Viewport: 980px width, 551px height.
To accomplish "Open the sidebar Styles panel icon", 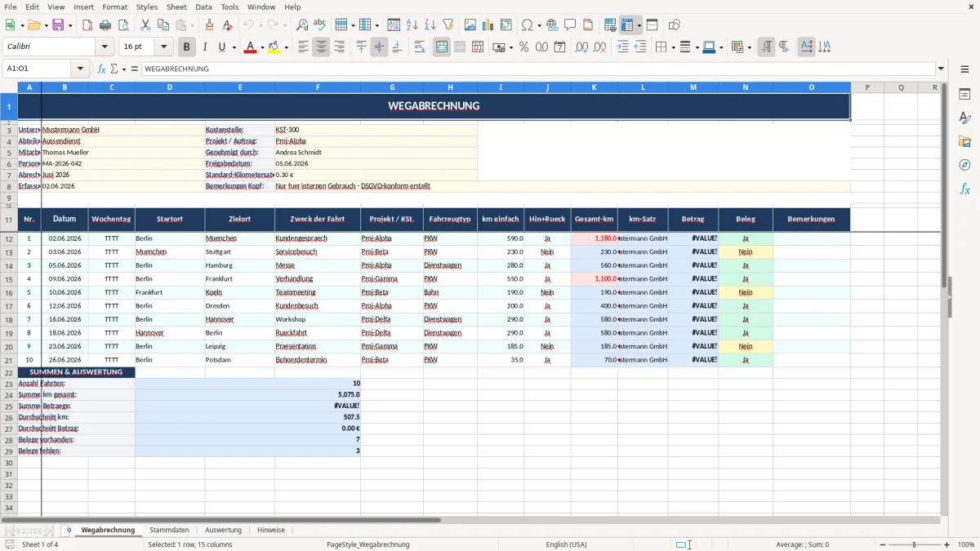I will [x=964, y=118].
